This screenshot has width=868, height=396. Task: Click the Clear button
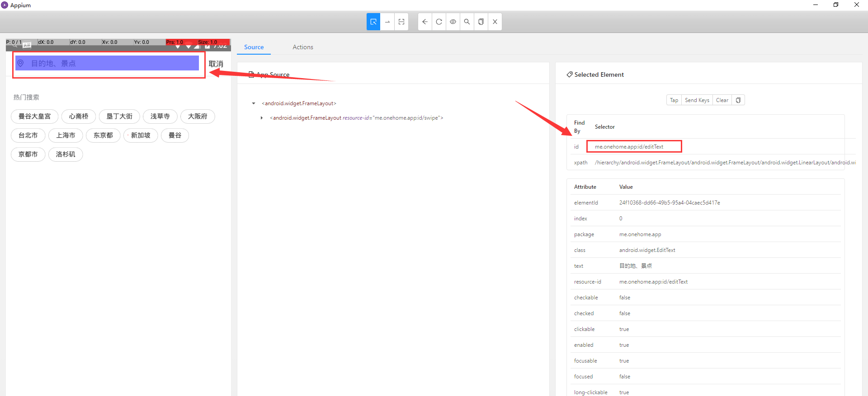[722, 100]
